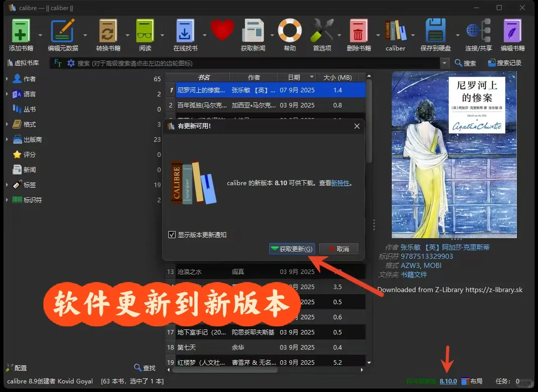The height and width of the screenshot is (392, 538).
Task: Open dropdown arrow next to 添加书籍
Action: (x=40, y=35)
